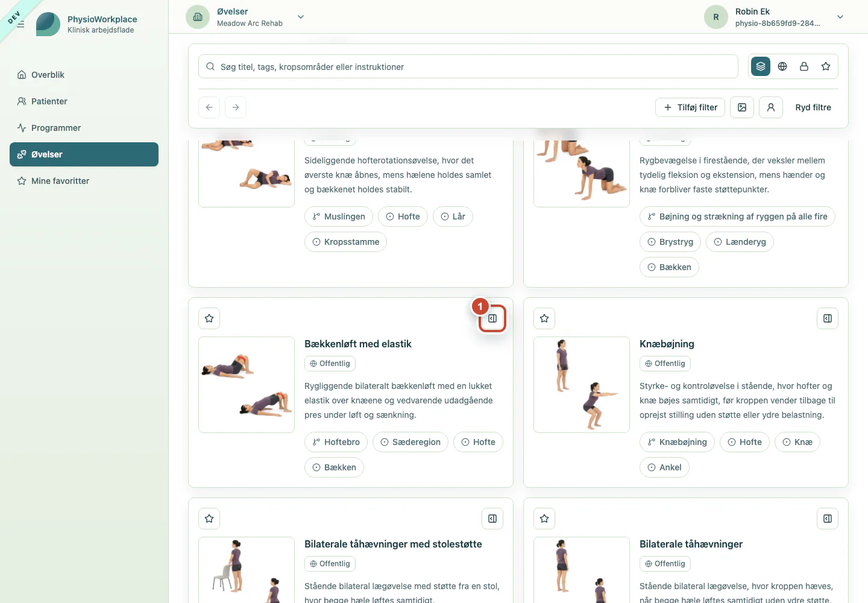The height and width of the screenshot is (603, 868).
Task: Go to the next page arrow
Action: [236, 107]
